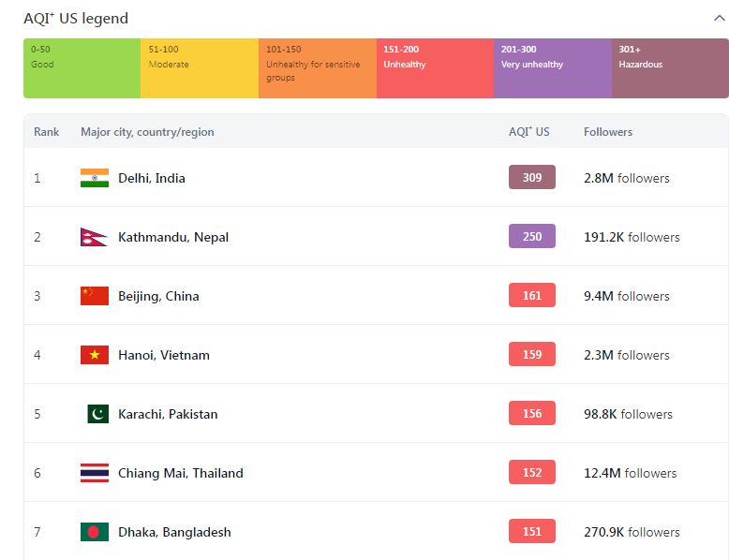The height and width of the screenshot is (560, 729).
Task: Click the Pakistan flag icon
Action: point(97,414)
